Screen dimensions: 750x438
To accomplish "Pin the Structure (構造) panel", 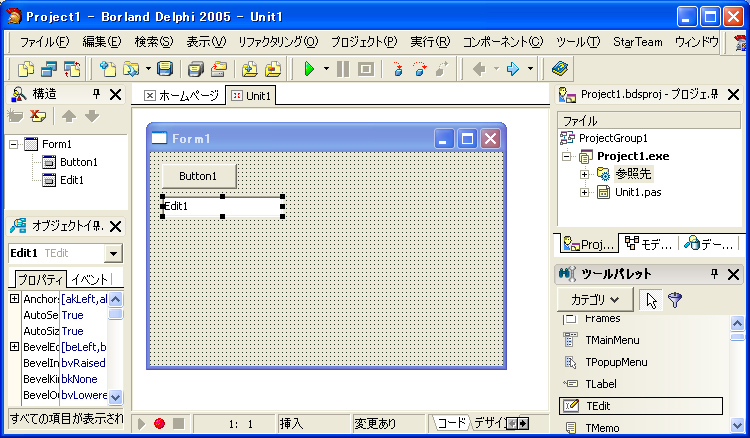I will coord(96,94).
